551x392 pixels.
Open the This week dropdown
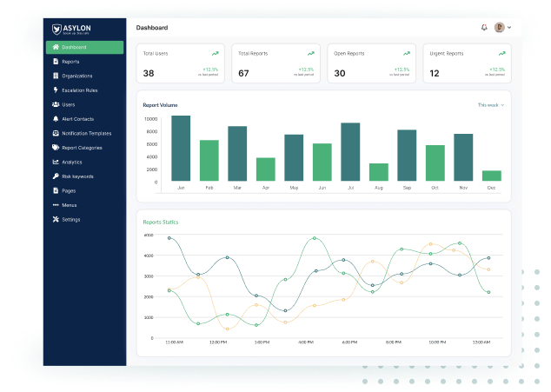tap(490, 105)
